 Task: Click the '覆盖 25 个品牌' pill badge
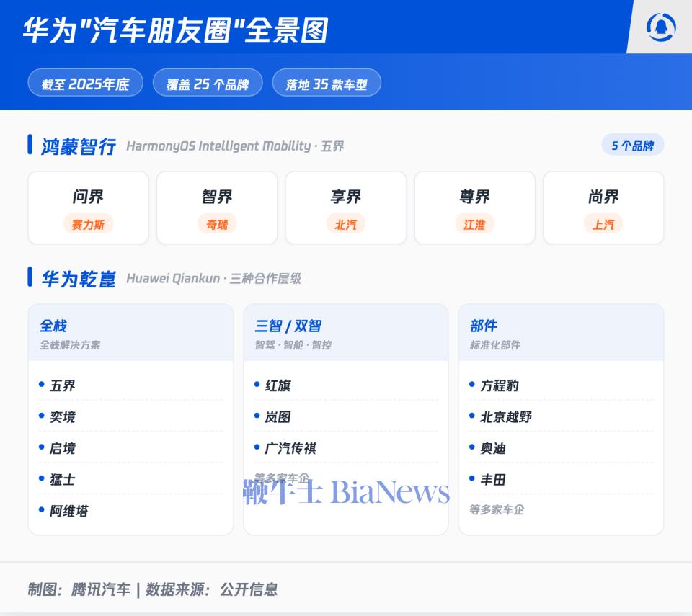click(x=208, y=83)
